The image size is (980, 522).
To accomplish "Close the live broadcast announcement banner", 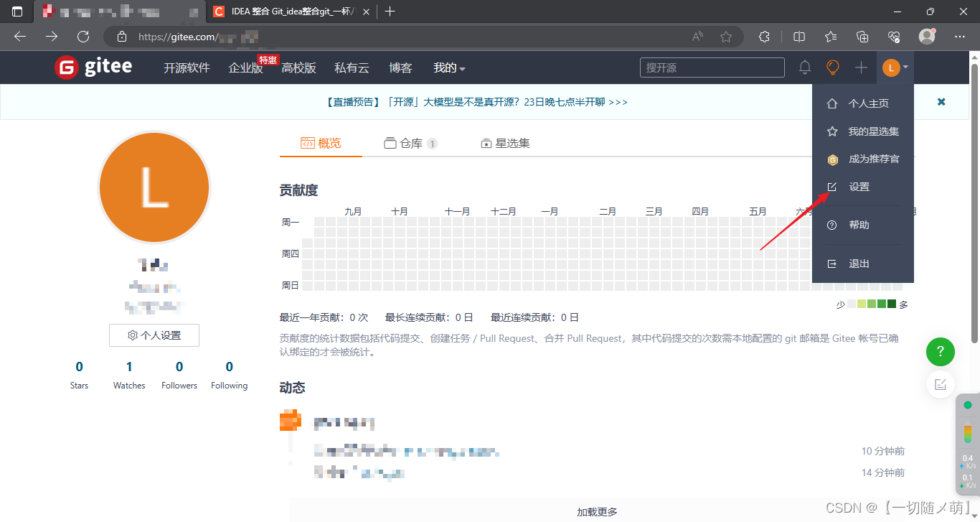I will coord(941,102).
